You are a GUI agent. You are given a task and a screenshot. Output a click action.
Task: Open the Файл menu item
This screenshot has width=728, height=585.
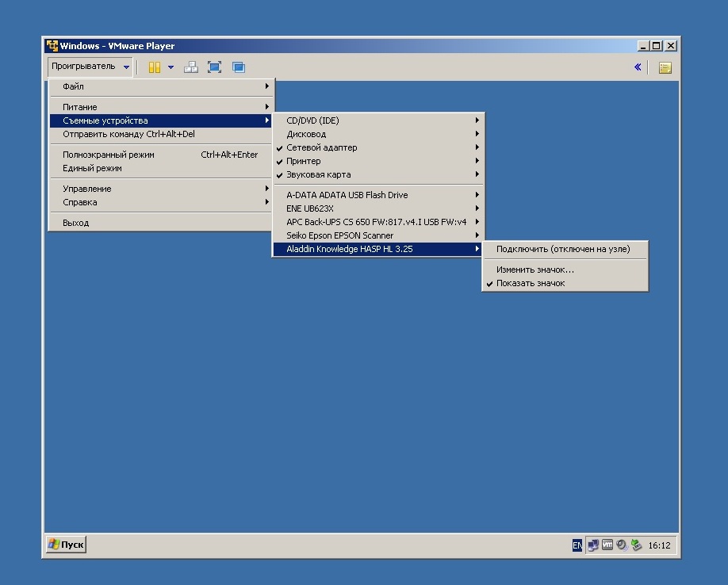tap(73, 86)
